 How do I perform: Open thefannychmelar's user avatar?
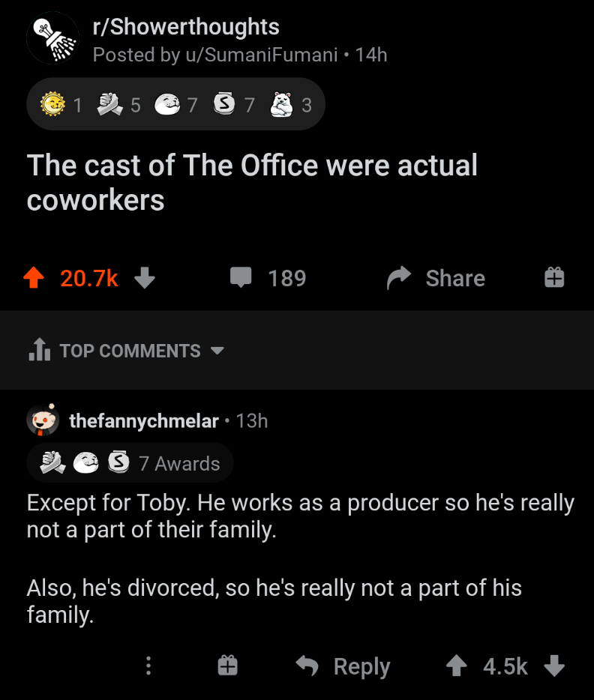click(x=43, y=421)
